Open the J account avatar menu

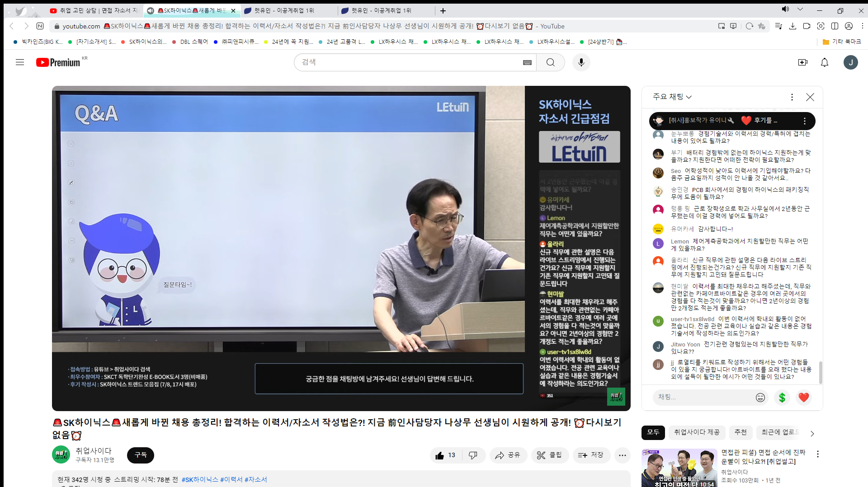pos(850,62)
